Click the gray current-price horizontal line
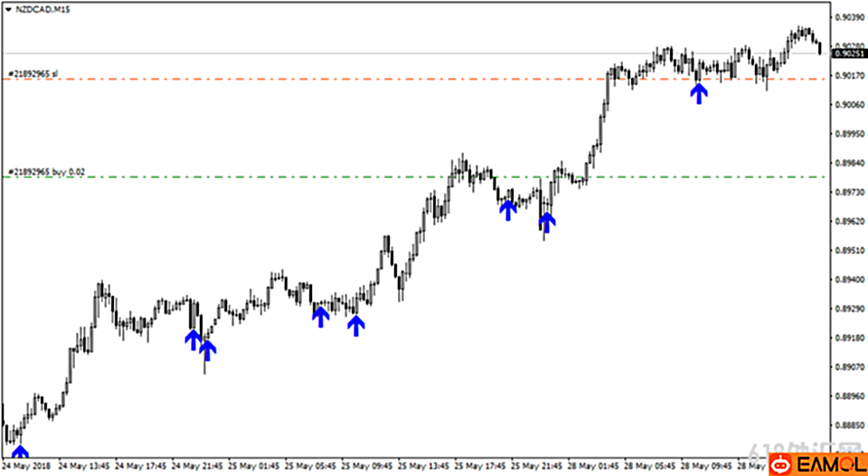This screenshot has width=868, height=476. 362,53
